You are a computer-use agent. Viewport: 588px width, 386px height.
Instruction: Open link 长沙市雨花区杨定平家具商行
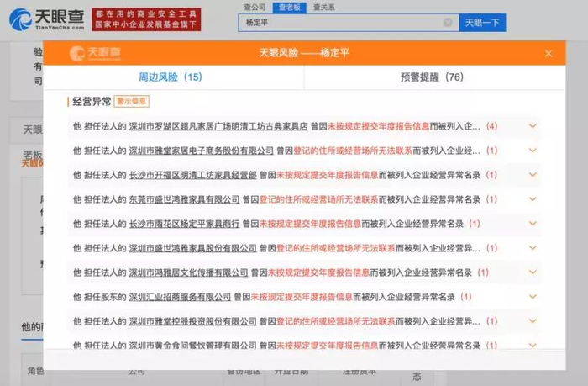coord(184,224)
